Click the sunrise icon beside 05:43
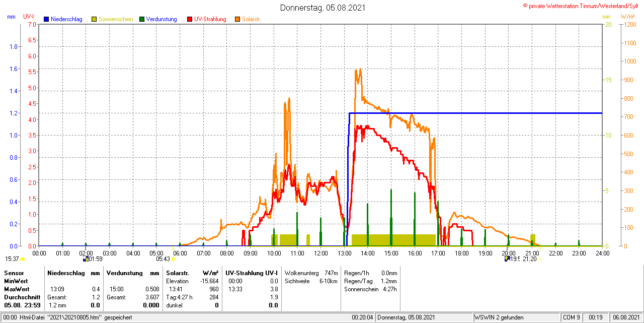644x323 pixels. pyautogui.click(x=173, y=259)
